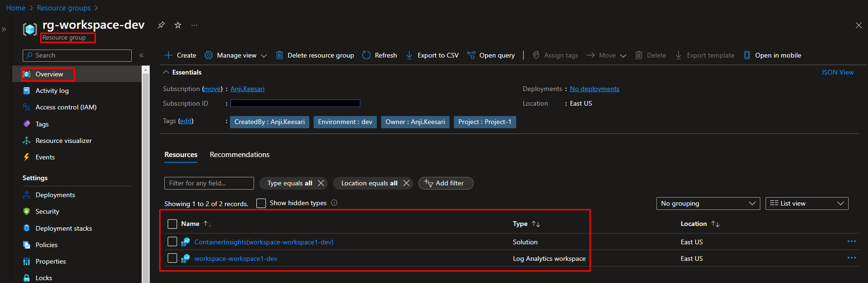Viewport: 868px width, 283px height.
Task: Click the Tags edit link
Action: point(186,121)
